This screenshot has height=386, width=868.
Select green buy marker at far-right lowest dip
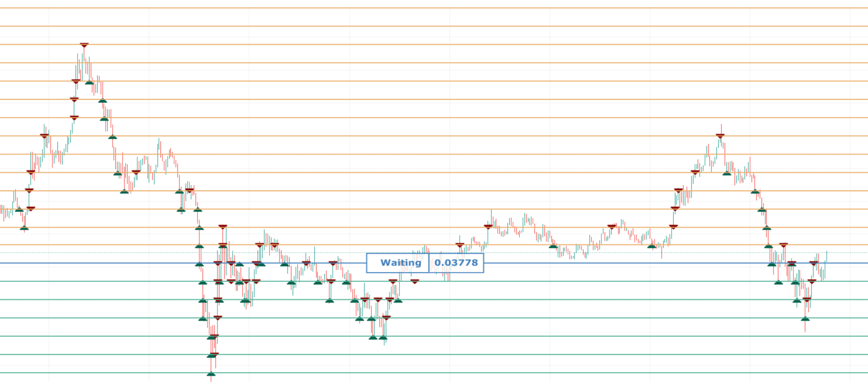(x=805, y=319)
